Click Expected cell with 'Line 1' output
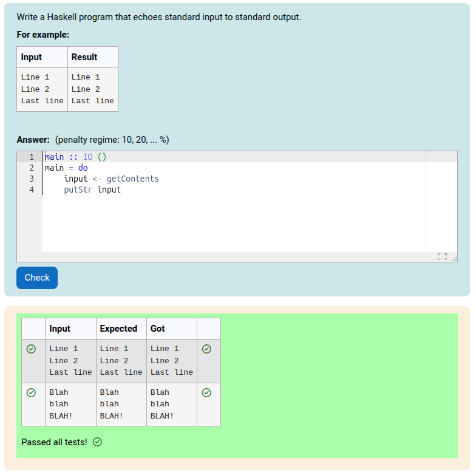The width and height of the screenshot is (476, 475). (x=121, y=361)
